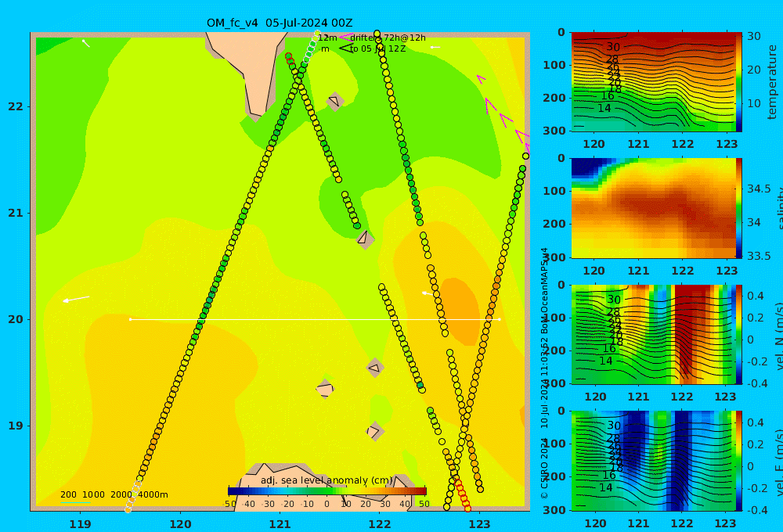Click the '200 1000 2000 4000m' depth legend

114,494
